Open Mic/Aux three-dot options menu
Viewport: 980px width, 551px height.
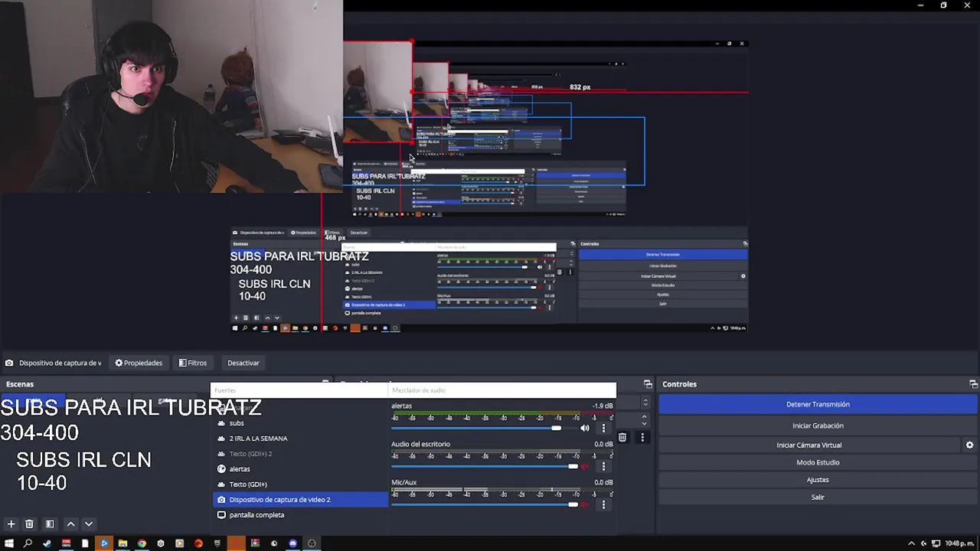603,504
